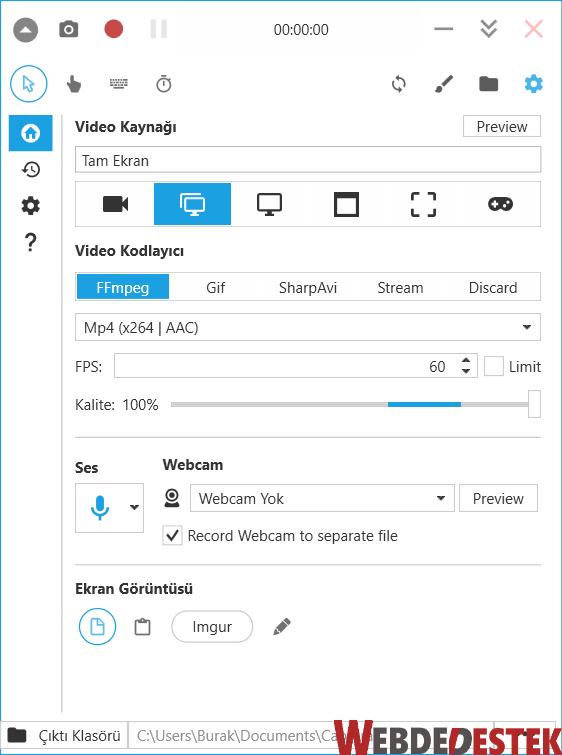Click the Kalite quality slider handle
Screen dimensions: 562x755
click(534, 404)
